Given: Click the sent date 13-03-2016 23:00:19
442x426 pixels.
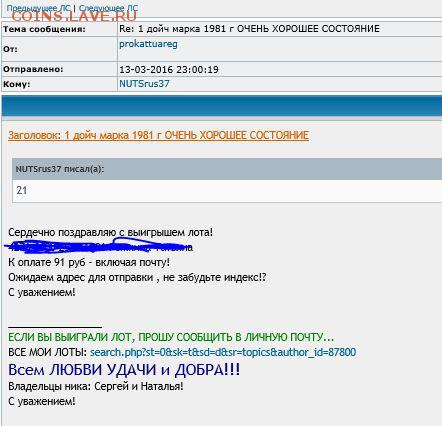Looking at the screenshot, I should pos(169,69).
